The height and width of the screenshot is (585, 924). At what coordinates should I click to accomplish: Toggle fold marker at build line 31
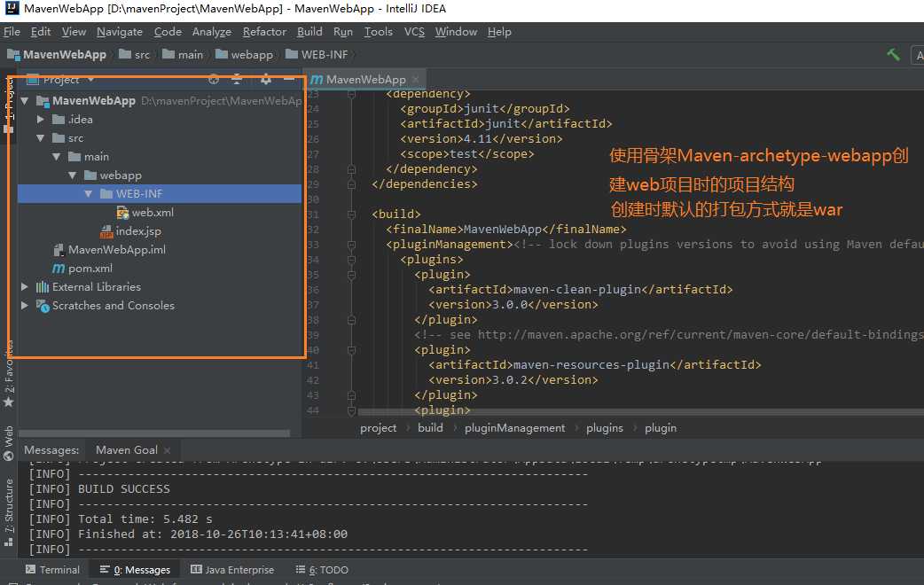tap(351, 214)
